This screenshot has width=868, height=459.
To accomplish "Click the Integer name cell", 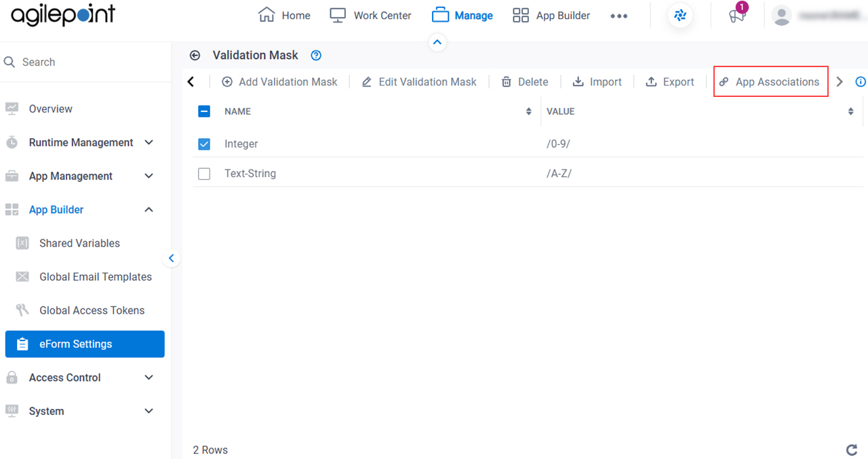I will click(241, 144).
